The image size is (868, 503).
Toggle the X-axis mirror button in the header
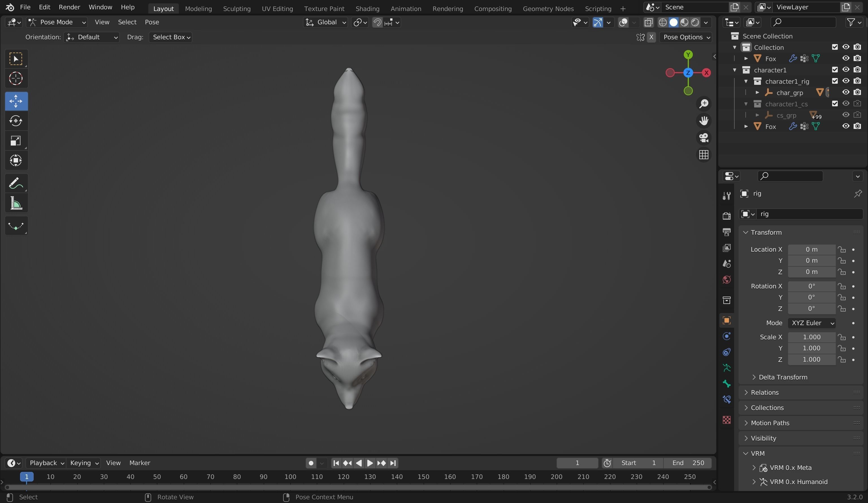pos(651,37)
